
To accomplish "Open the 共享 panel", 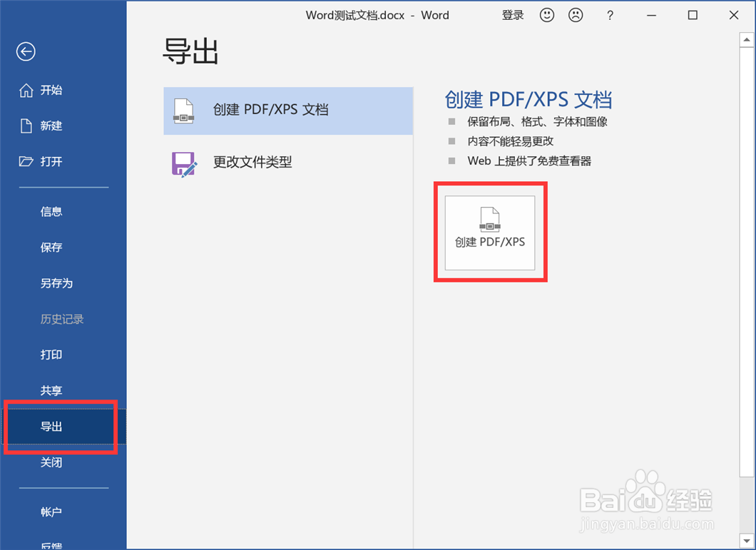I will click(x=51, y=390).
